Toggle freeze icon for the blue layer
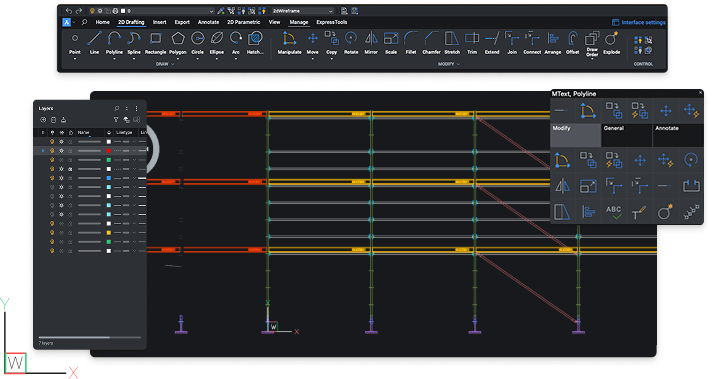 [61, 178]
